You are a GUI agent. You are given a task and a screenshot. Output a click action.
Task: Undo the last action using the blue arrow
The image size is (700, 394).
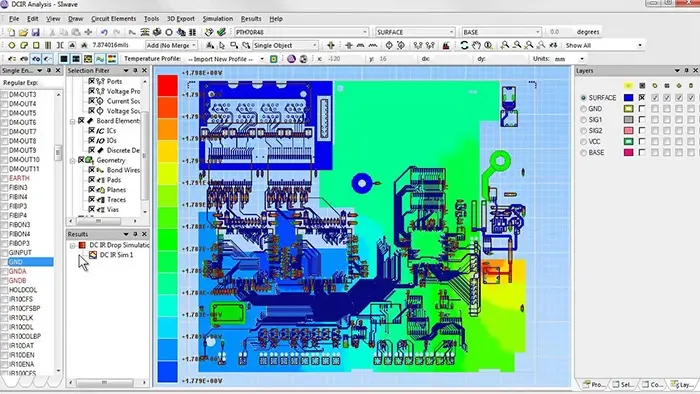click(104, 32)
